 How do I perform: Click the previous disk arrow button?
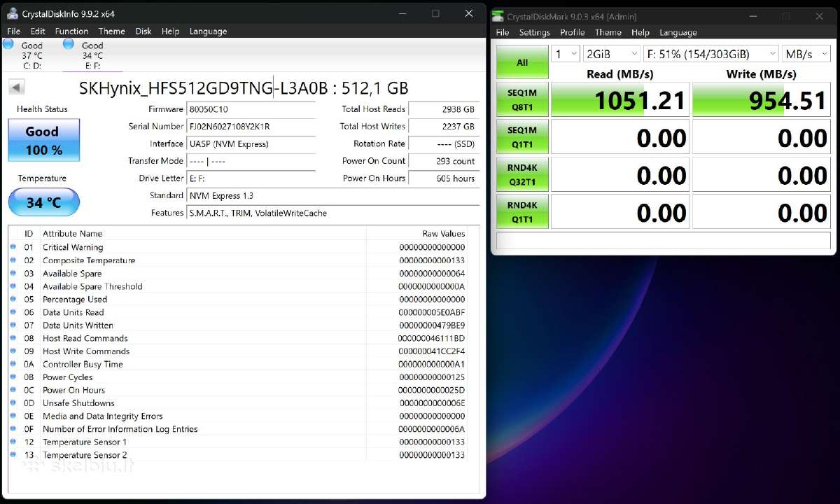(17, 87)
